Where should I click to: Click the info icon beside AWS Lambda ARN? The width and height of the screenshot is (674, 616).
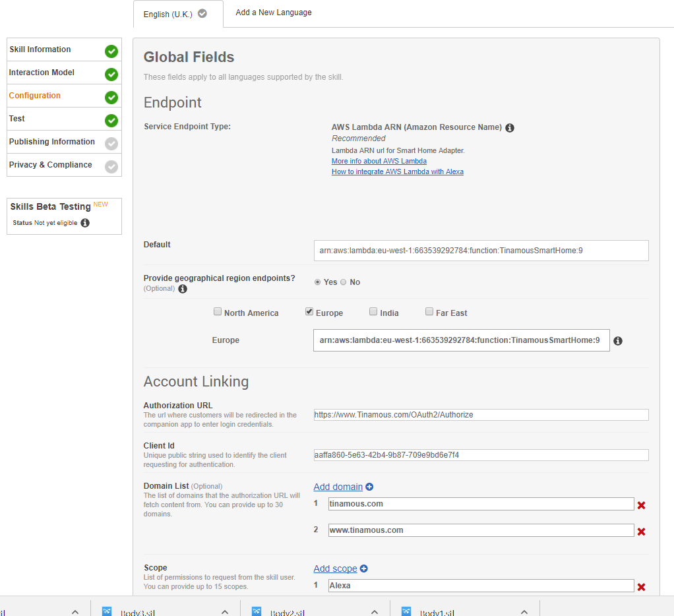coord(510,127)
